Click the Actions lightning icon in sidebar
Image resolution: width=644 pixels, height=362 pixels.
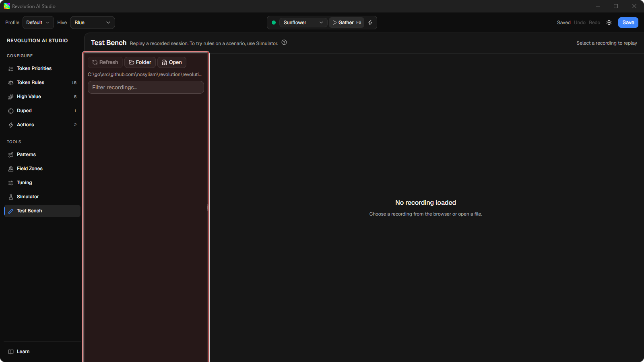pos(11,125)
